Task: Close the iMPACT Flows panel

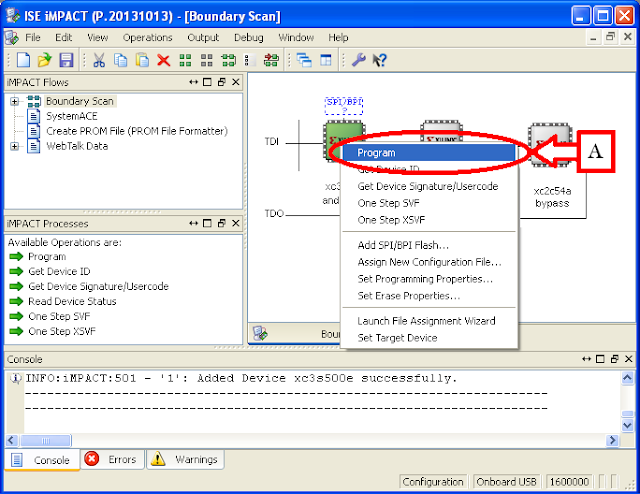Action: pos(236,82)
